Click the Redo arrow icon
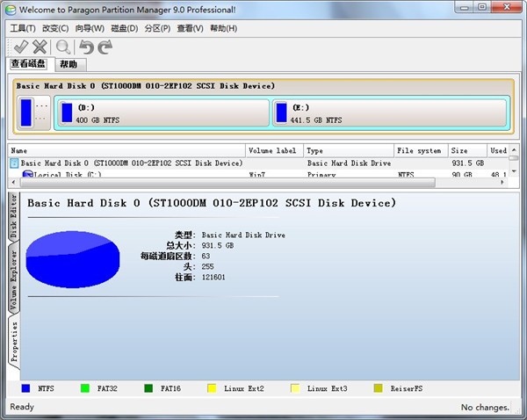 coord(105,47)
